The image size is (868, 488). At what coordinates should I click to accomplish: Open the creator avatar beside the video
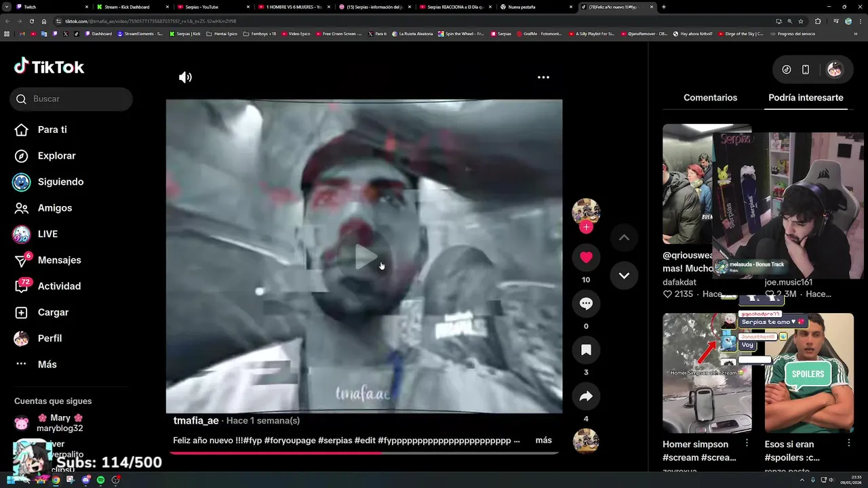[586, 211]
